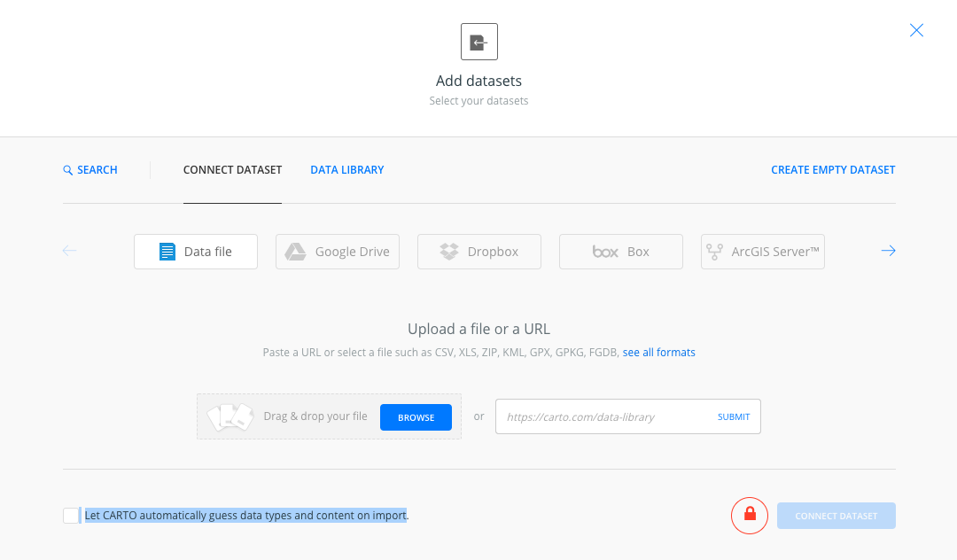Switch to the Connect Dataset tab
Screen dimensions: 957x560
(x=232, y=169)
